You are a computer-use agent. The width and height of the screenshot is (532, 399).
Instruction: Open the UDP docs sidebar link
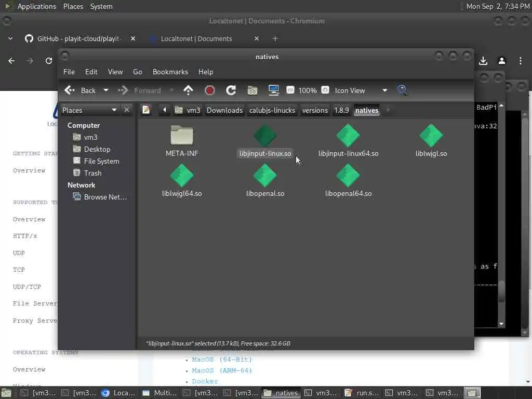click(19, 253)
